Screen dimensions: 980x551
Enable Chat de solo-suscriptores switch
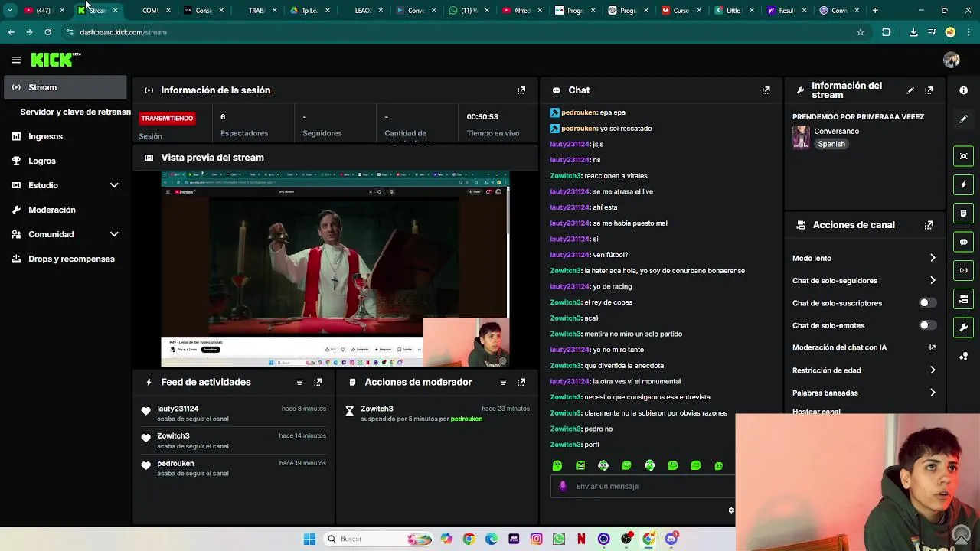(x=927, y=303)
